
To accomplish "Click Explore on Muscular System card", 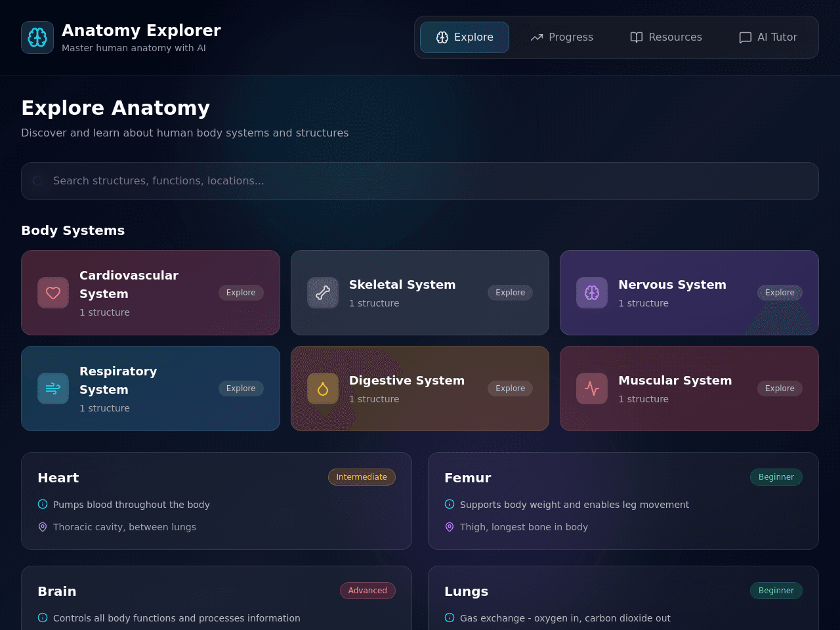I will [780, 388].
